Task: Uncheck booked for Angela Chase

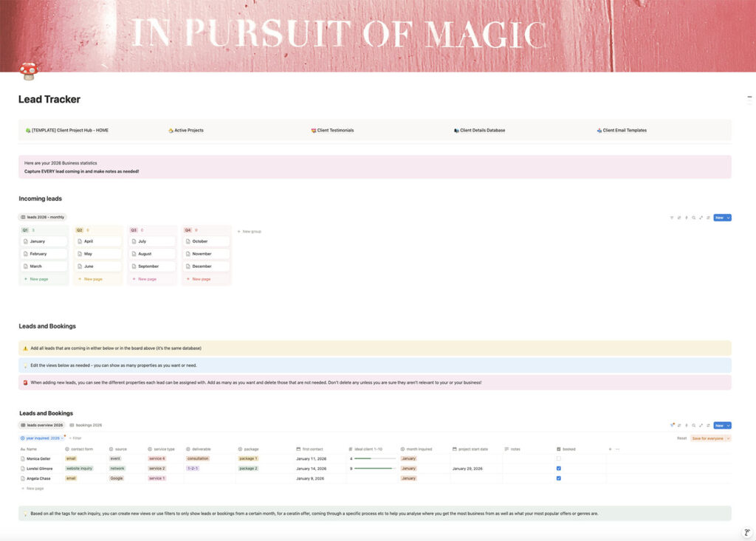Action: 559,478
